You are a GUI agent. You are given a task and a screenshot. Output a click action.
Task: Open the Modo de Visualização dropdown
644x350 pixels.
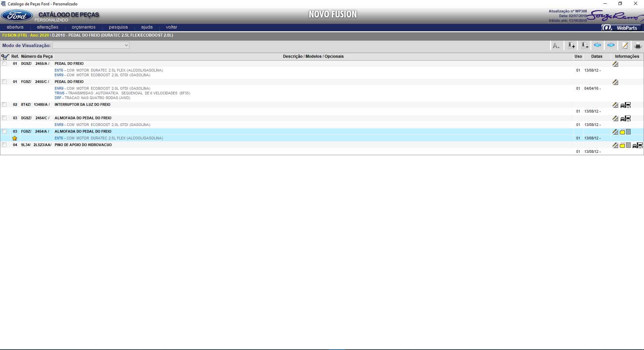91,45
